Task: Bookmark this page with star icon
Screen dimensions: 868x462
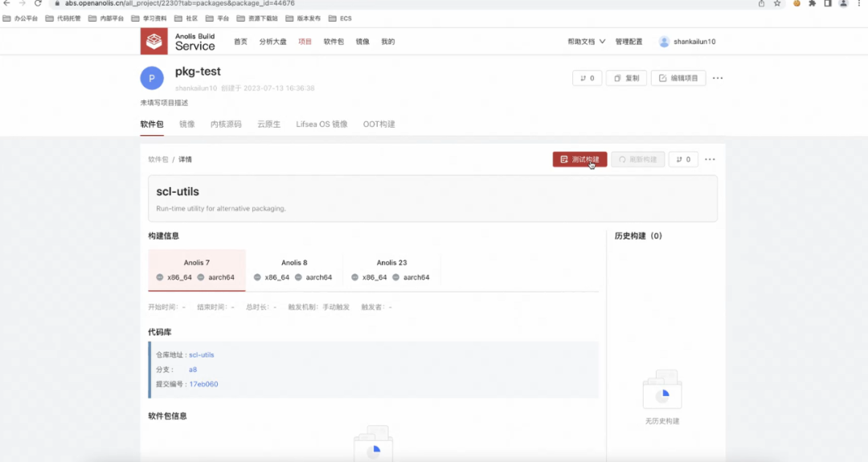Action: (x=777, y=3)
